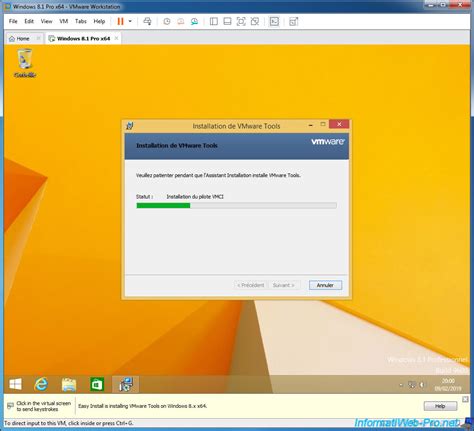474x431 pixels.
Task: Click the installer icon in the dialog title bar
Action: [x=130, y=126]
